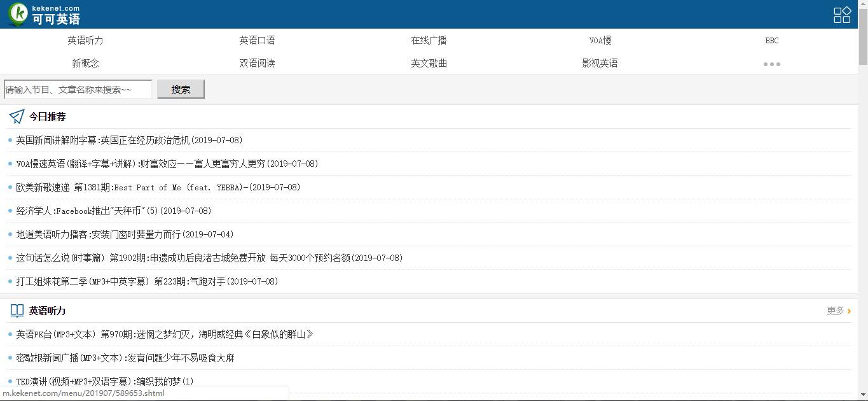Select the 新概念 navigation item
The image size is (868, 401).
click(x=86, y=63)
